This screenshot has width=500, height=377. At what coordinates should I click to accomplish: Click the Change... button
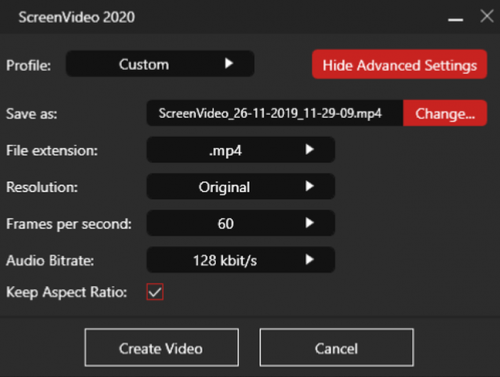click(445, 113)
